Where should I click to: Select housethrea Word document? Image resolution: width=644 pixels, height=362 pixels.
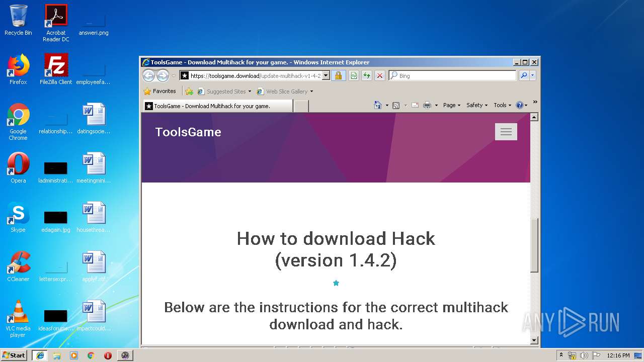[94, 217]
